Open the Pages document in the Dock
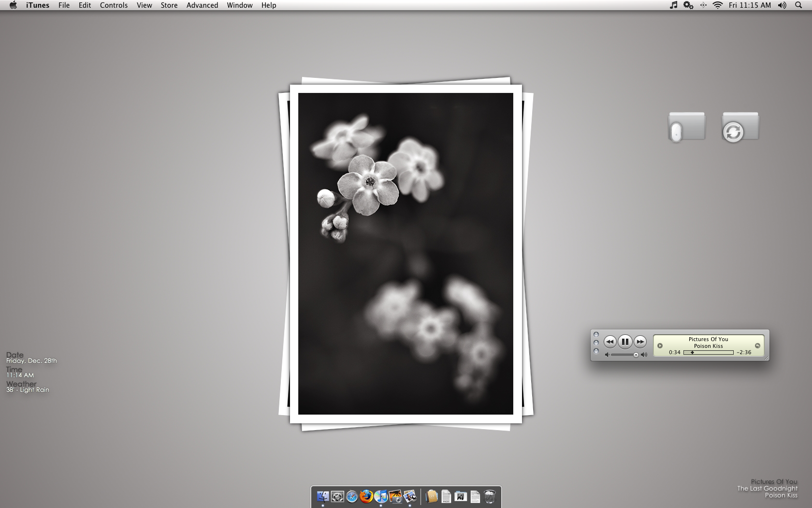812x508 pixels. (x=446, y=496)
